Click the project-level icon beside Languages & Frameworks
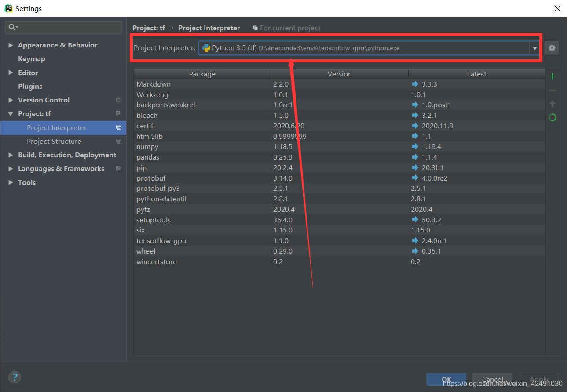Image resolution: width=567 pixels, height=392 pixels. (x=118, y=169)
